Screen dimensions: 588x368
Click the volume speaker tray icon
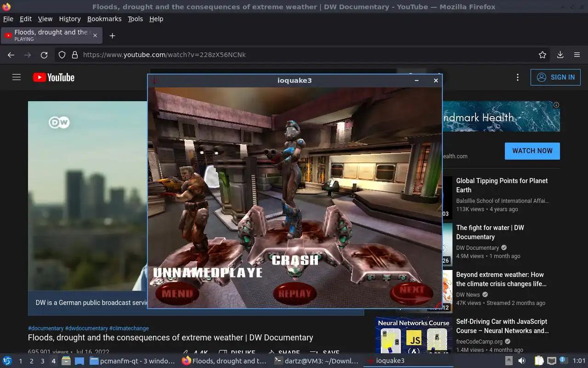click(x=522, y=361)
